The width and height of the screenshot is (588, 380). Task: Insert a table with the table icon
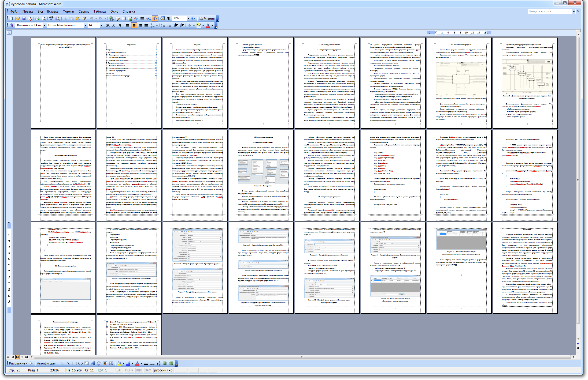pyautogui.click(x=124, y=18)
